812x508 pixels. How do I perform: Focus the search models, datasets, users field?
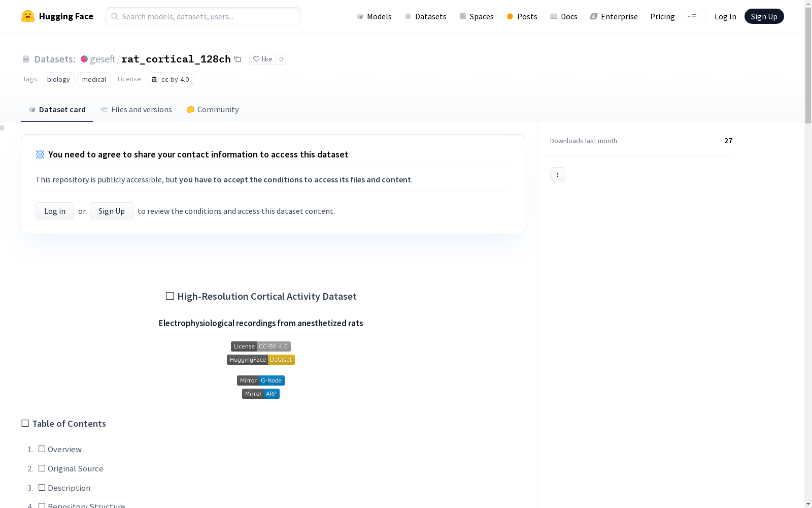[203, 16]
